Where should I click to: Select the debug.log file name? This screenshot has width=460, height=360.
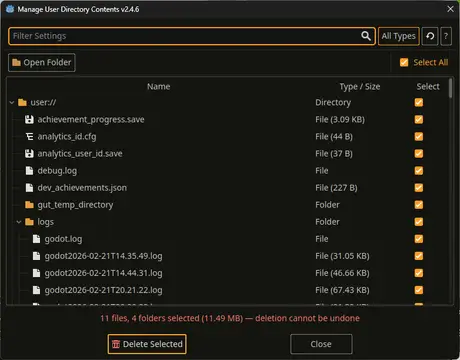click(57, 171)
